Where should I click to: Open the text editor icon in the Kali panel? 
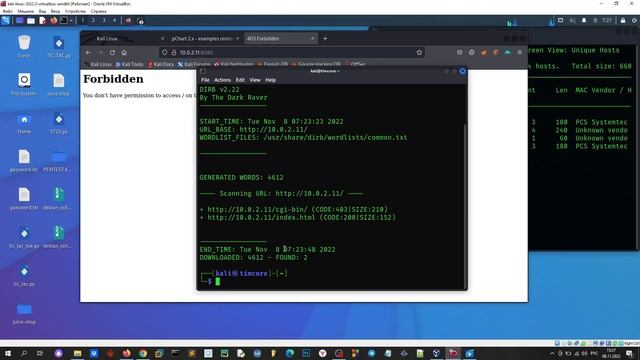click(x=42, y=20)
